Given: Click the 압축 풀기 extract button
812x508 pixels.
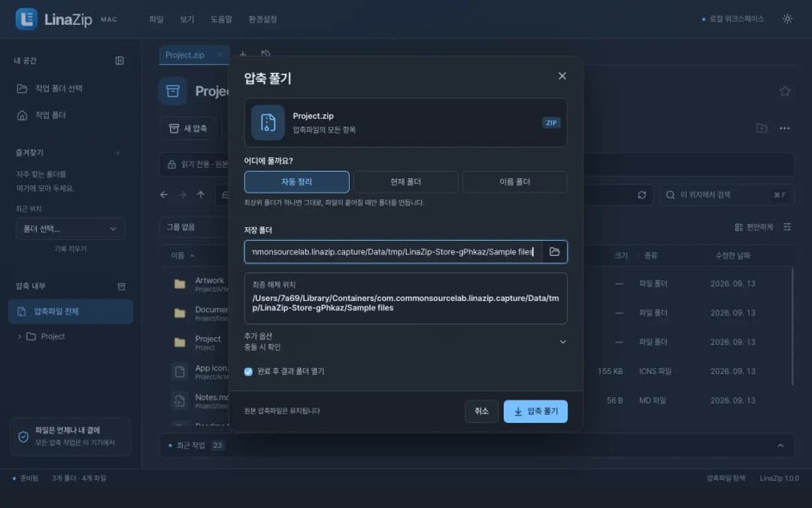Looking at the screenshot, I should click(535, 412).
